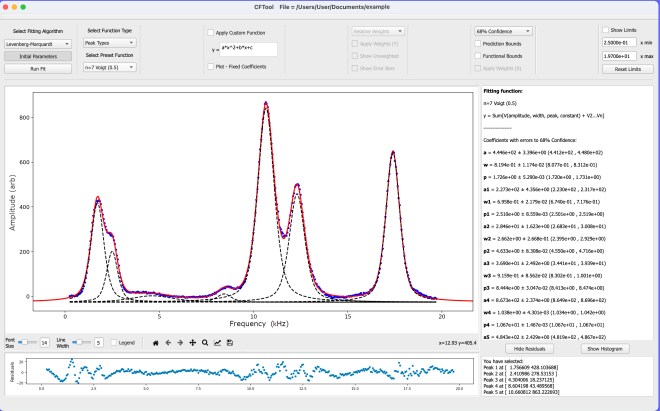
Task: Save the figure using toolbar icon
Action: [231, 342]
